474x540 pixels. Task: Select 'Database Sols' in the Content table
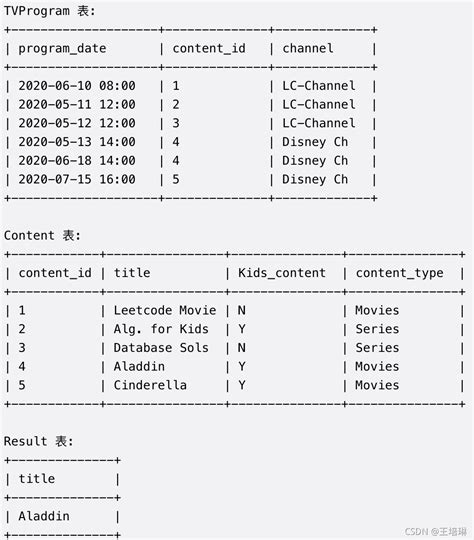(x=161, y=348)
